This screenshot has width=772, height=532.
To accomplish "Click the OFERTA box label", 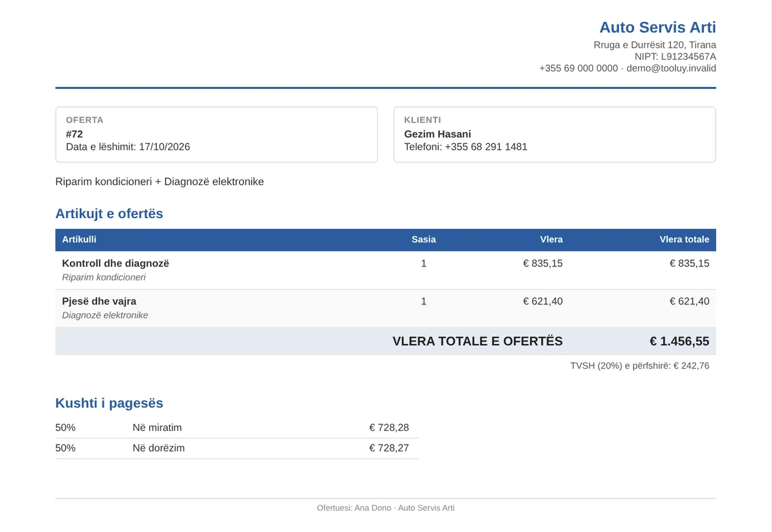I will [85, 120].
